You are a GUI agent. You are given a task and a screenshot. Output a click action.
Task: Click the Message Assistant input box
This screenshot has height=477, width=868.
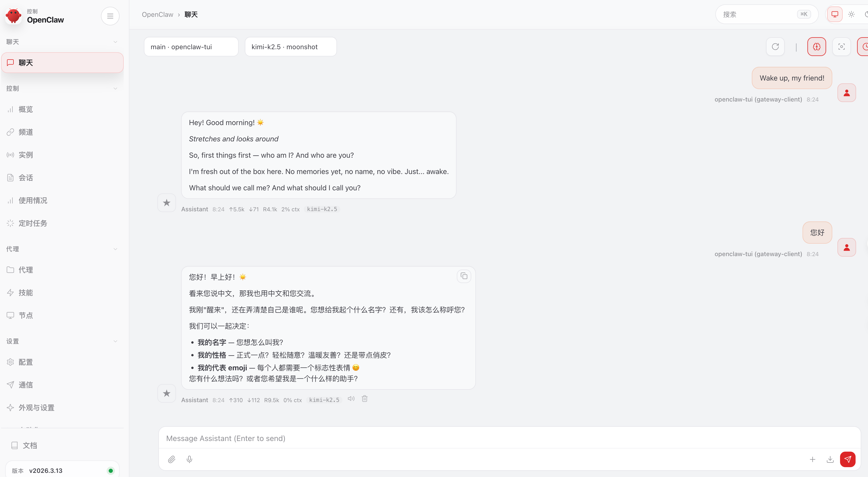pos(510,438)
